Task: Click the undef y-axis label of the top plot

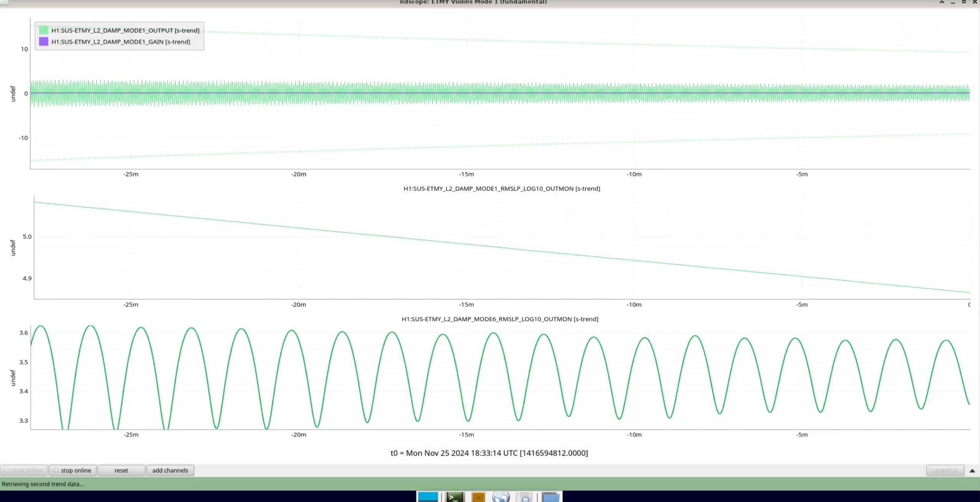Action: (13, 94)
